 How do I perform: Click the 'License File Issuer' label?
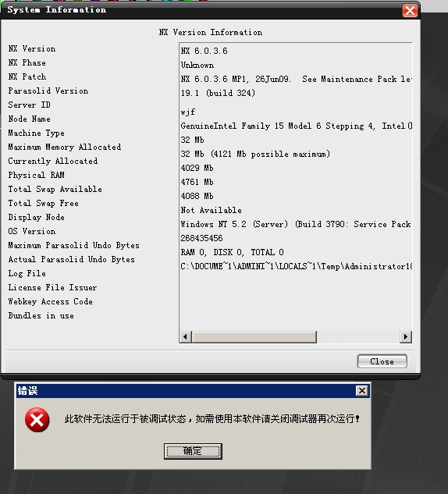[52, 287]
